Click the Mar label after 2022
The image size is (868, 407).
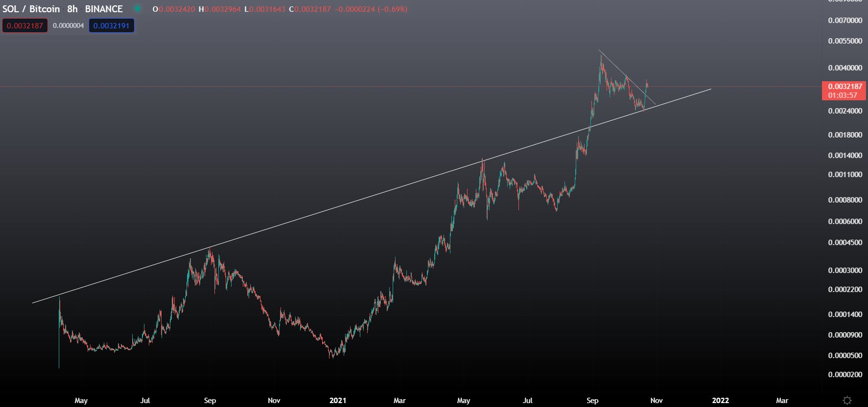click(782, 400)
